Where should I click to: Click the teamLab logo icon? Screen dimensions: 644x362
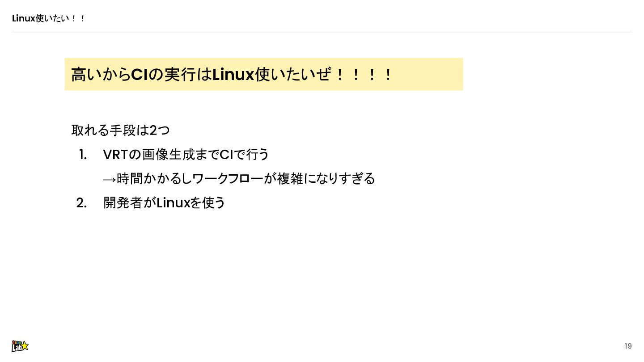coord(20,345)
